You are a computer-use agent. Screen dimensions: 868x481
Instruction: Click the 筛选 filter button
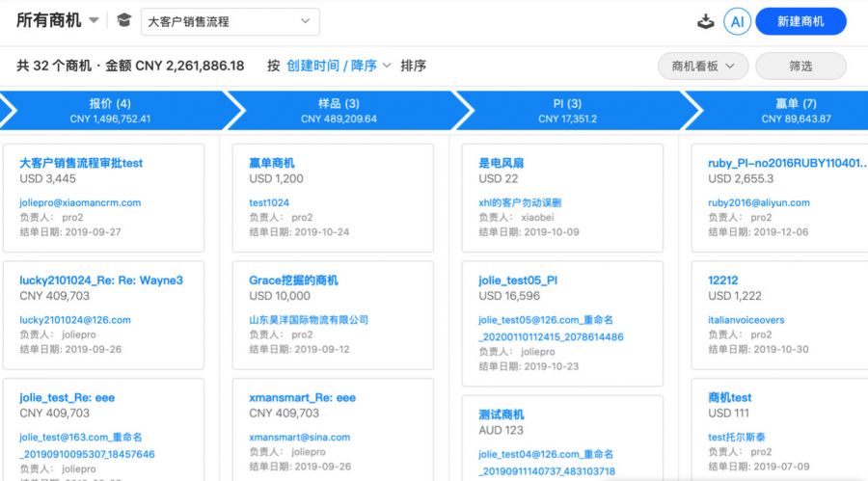(800, 67)
